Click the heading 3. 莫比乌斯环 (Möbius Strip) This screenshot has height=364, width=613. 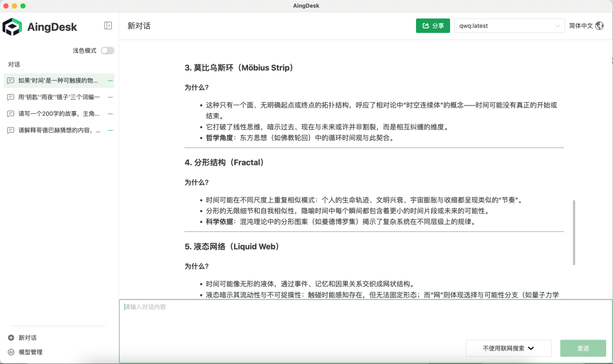240,67
